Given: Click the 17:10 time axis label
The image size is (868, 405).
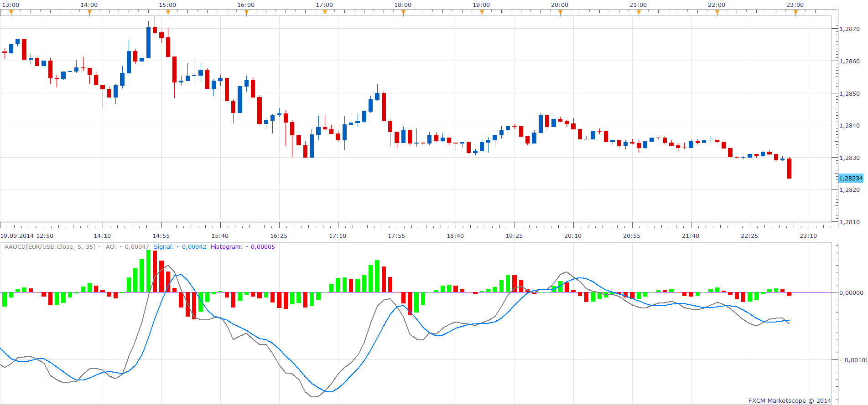Looking at the screenshot, I should (x=338, y=236).
